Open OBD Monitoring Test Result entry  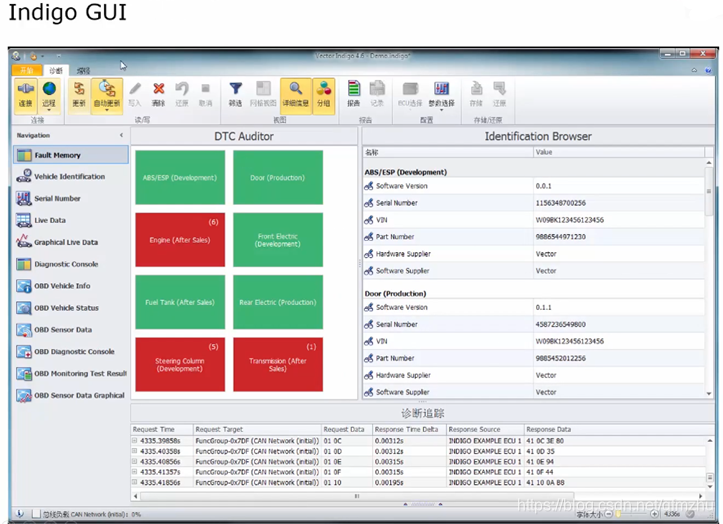click(x=71, y=373)
